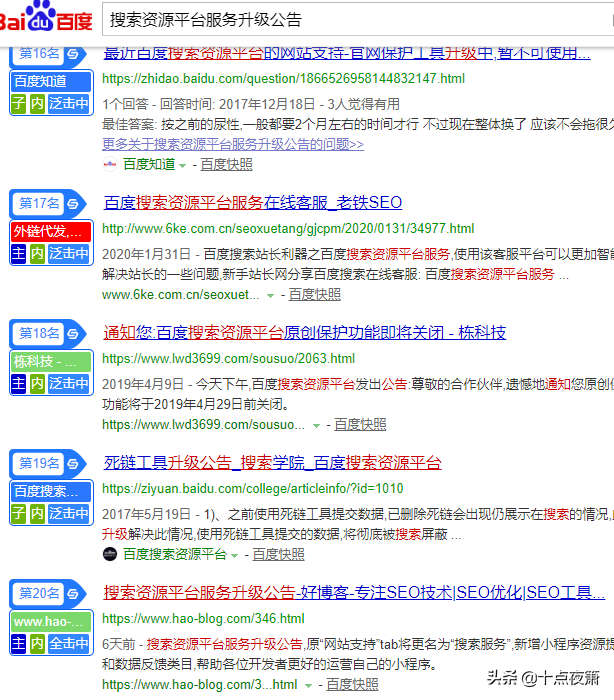The height and width of the screenshot is (700, 614).
Task: Click the link icon next to 第20名 badge
Action: point(73,594)
